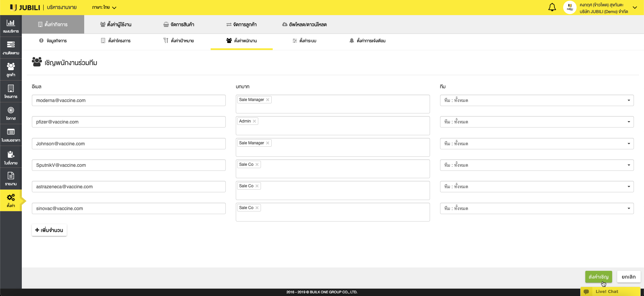Click the notification bell icon

click(552, 7)
